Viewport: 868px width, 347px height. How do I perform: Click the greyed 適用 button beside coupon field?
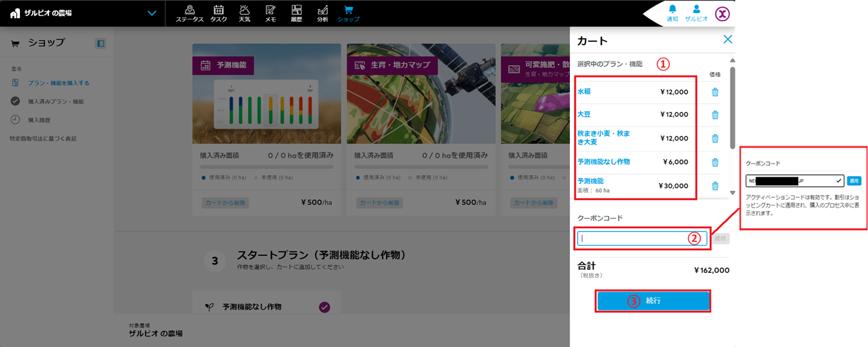[x=721, y=239]
